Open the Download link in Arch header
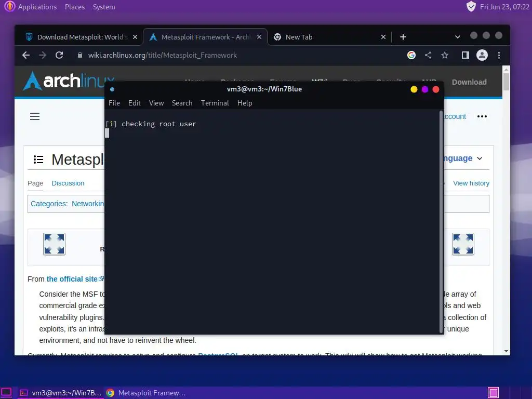 click(x=469, y=82)
